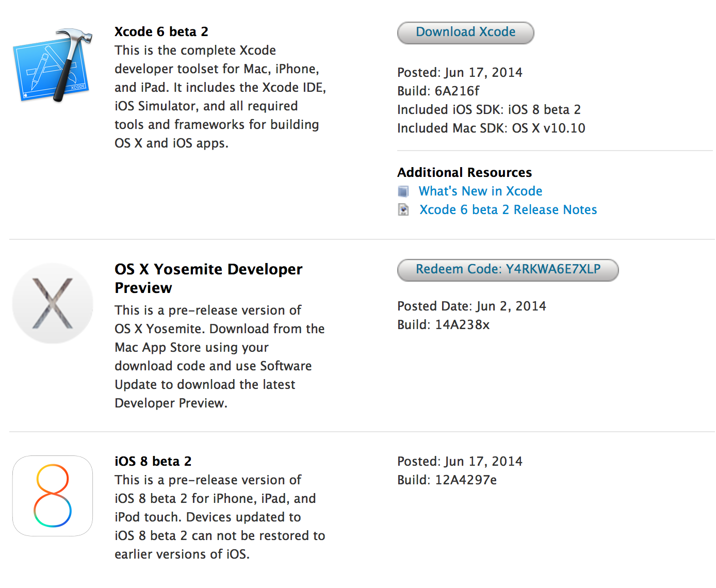Click the Xcode 6 beta 2 heading

tap(161, 32)
